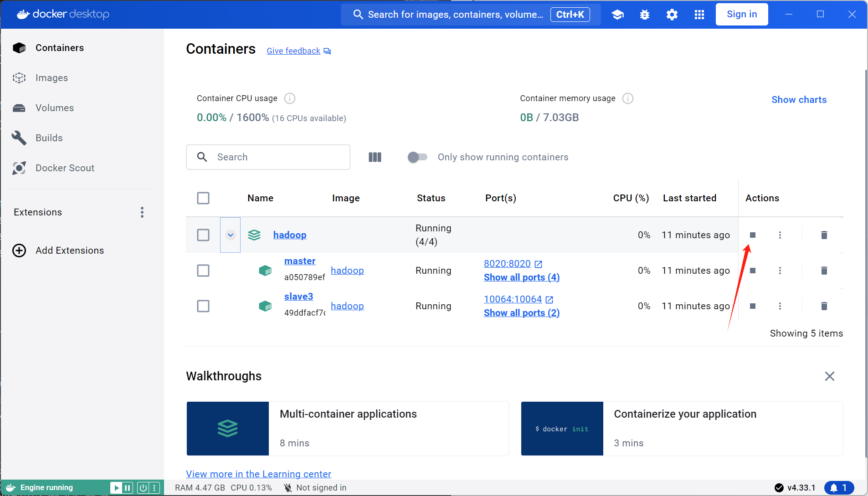Open the troubleshoot bug icon

(644, 15)
